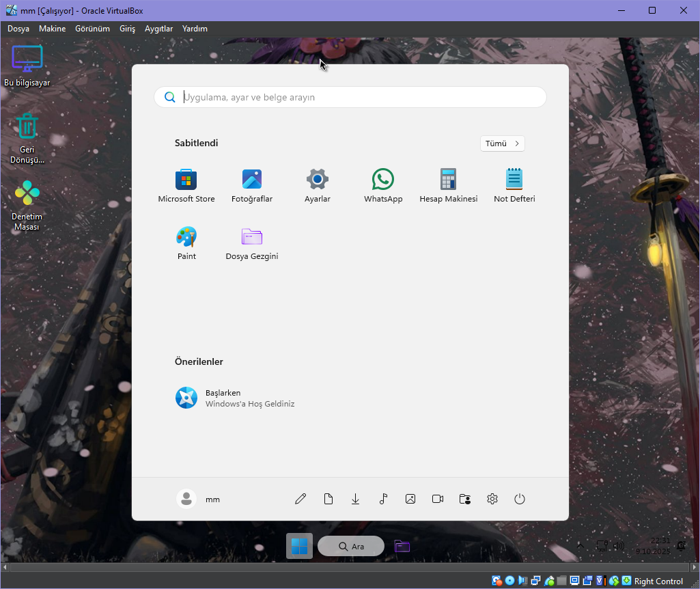Click VirtualBox shared folders indicator
Image resolution: width=700 pixels, height=589 pixels.
coord(562,581)
